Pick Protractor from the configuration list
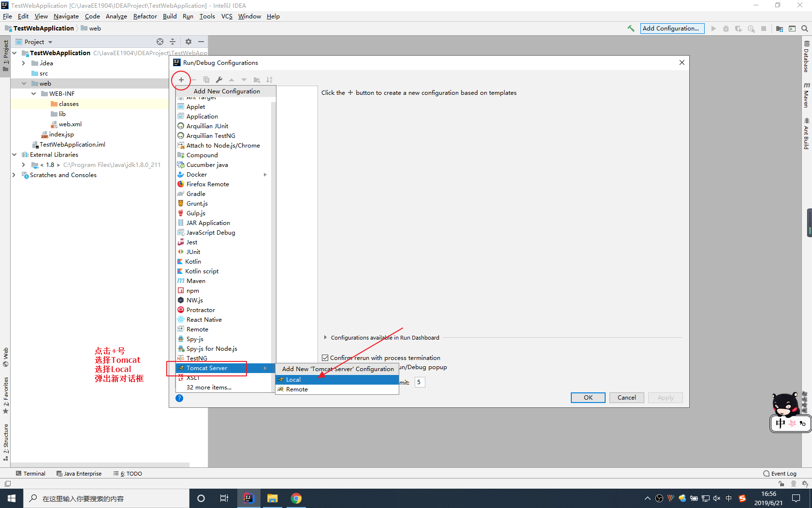 [x=222, y=310]
